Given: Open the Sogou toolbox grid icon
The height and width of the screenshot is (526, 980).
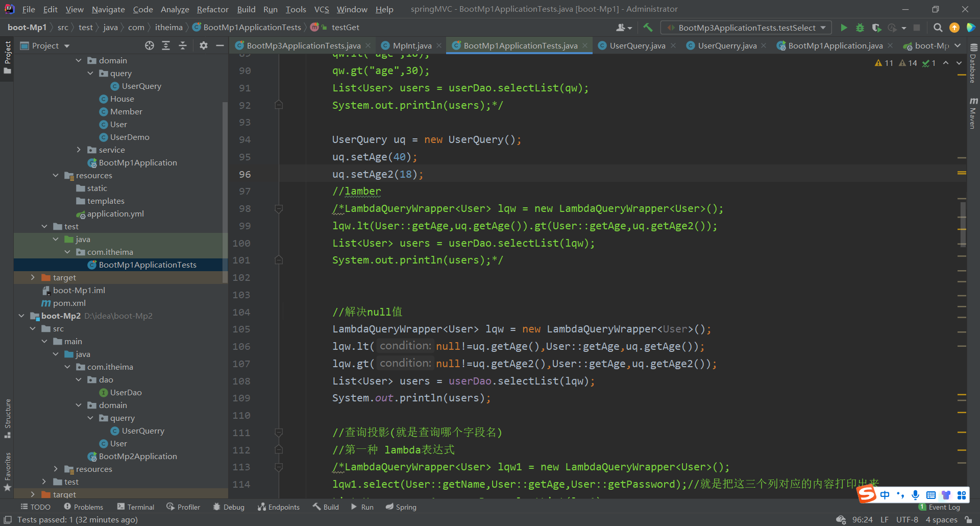Looking at the screenshot, I should pyautogui.click(x=962, y=495).
